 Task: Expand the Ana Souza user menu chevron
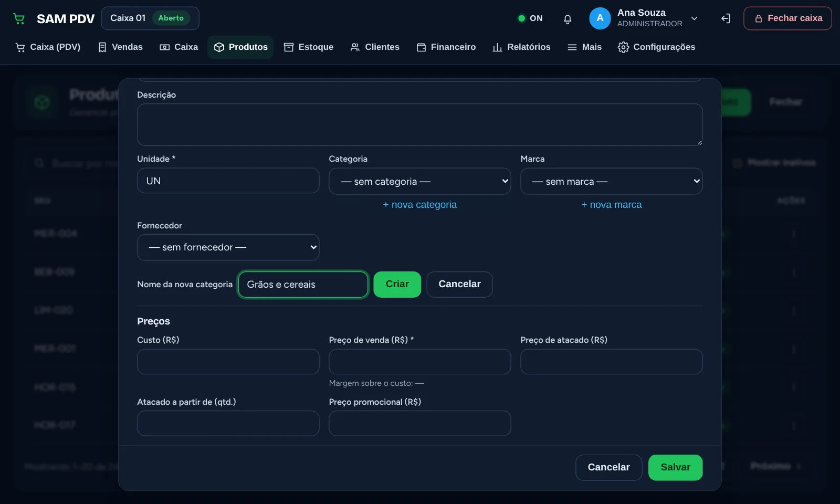[x=694, y=18]
